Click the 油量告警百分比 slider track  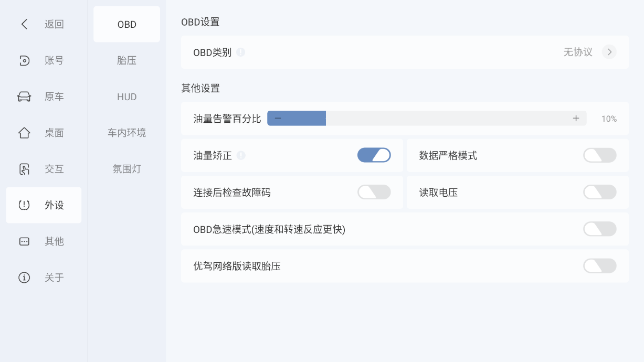point(426,119)
